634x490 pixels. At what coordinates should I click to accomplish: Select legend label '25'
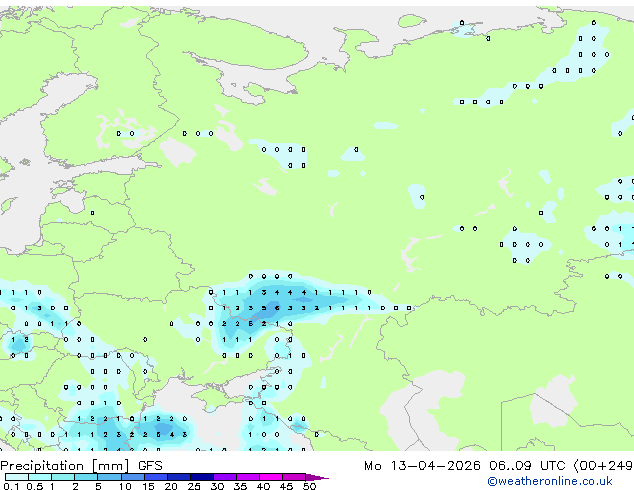[x=194, y=486]
